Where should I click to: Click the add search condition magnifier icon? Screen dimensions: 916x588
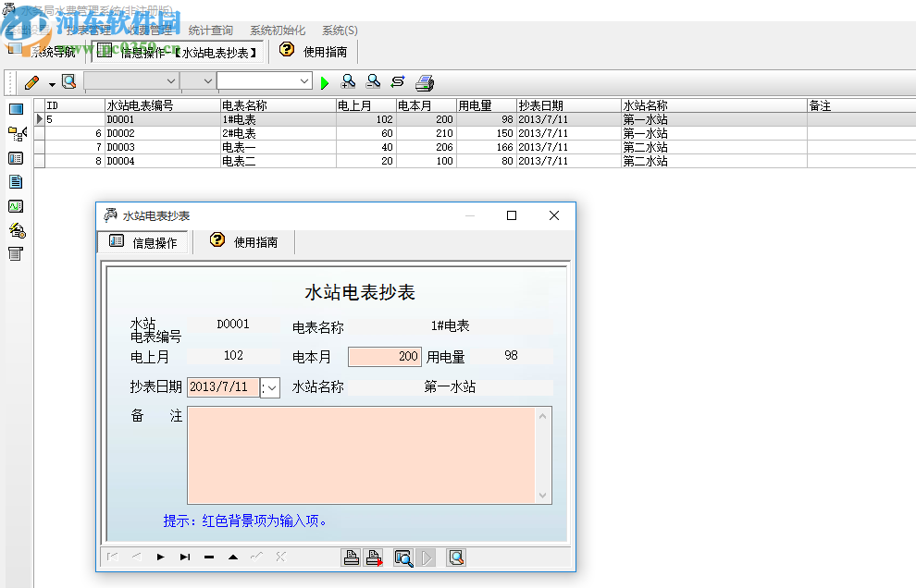pos(349,82)
